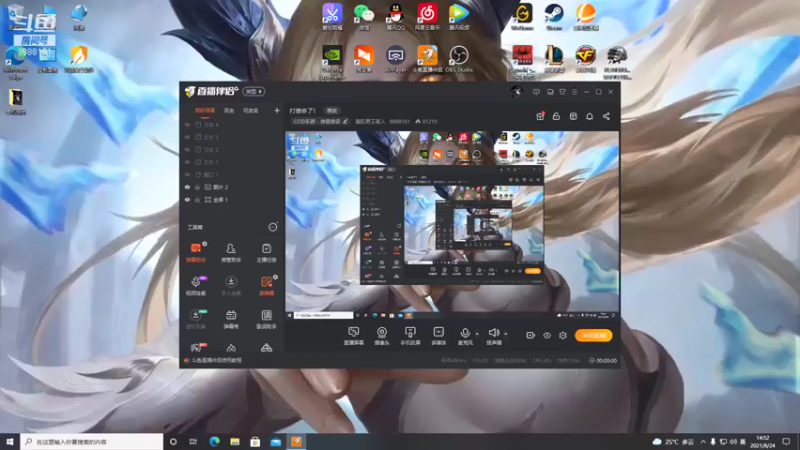This screenshot has width=800, height=450.
Task: Open the Steam desktop shortcut
Action: tap(554, 17)
